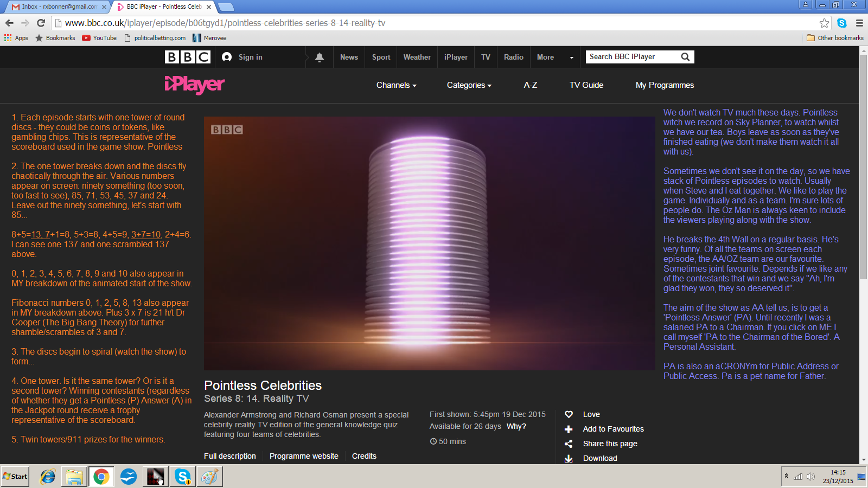This screenshot has height=488, width=868.
Task: Expand the Categories dropdown
Action: pyautogui.click(x=469, y=85)
